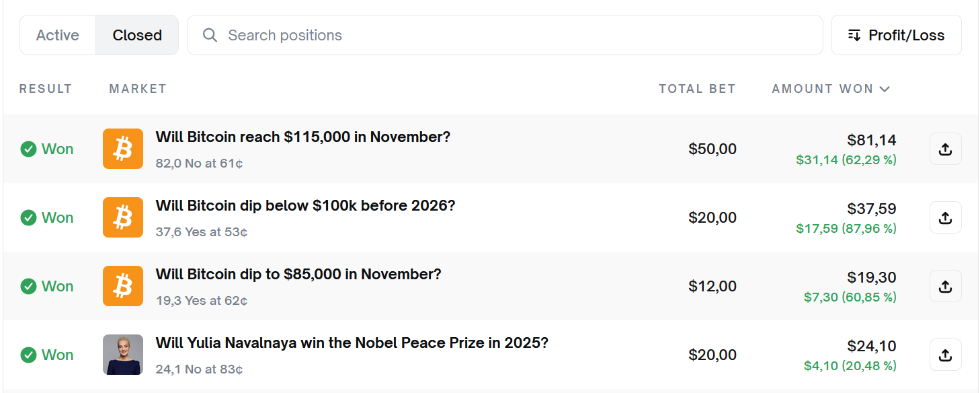Open the Yulia Navalnaya Nobel Peace Prize market

tap(352, 343)
